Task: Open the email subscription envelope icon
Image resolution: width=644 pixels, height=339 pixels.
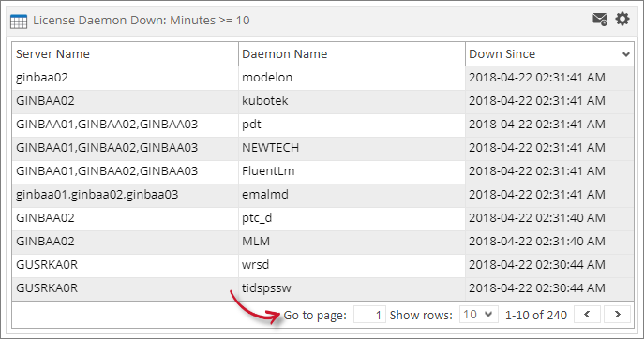Action: (599, 20)
